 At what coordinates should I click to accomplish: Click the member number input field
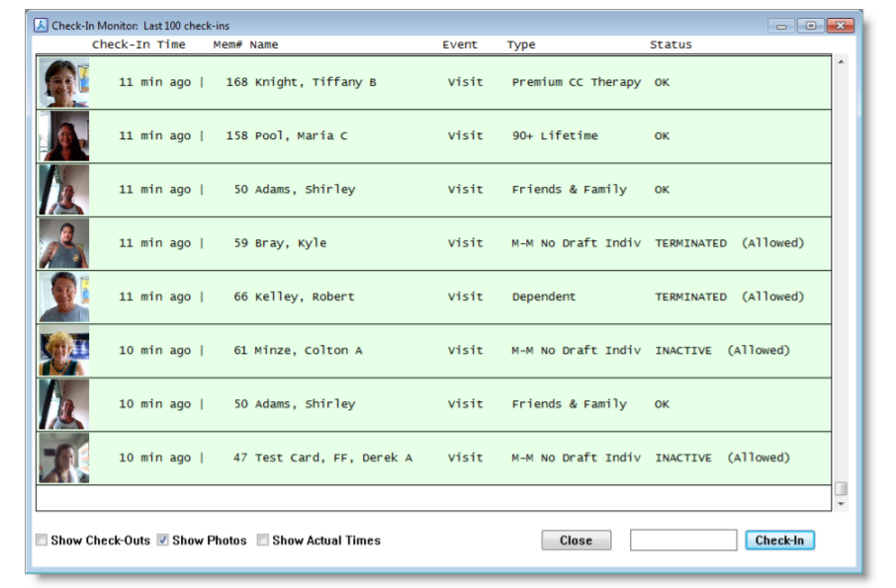(682, 540)
